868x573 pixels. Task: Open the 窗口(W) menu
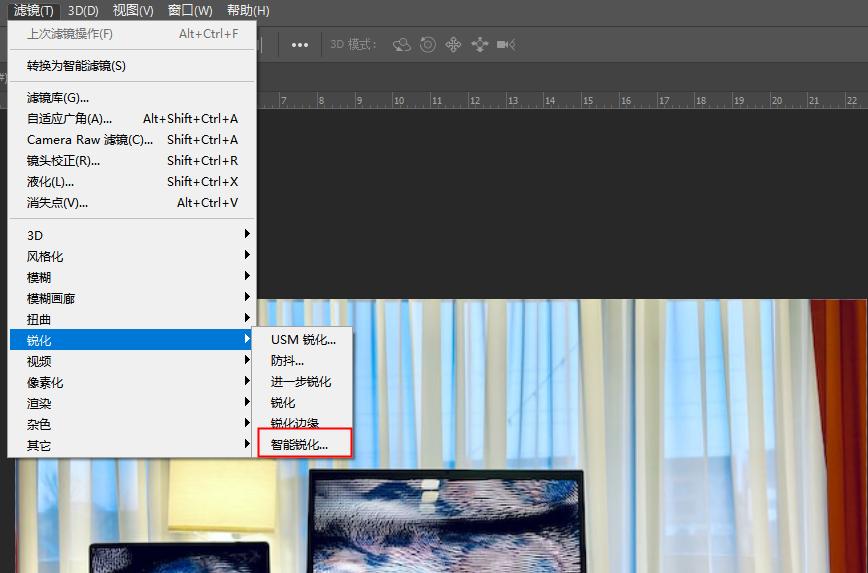coord(190,11)
